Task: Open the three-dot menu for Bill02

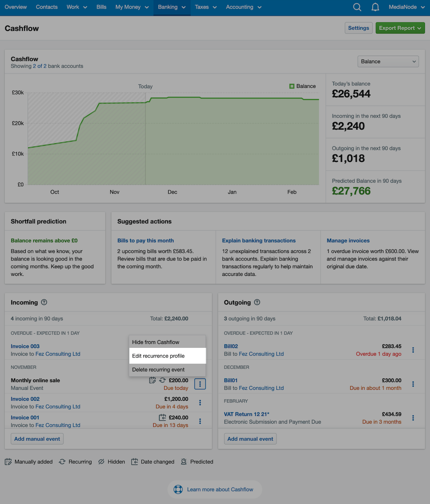Action: coord(413,350)
